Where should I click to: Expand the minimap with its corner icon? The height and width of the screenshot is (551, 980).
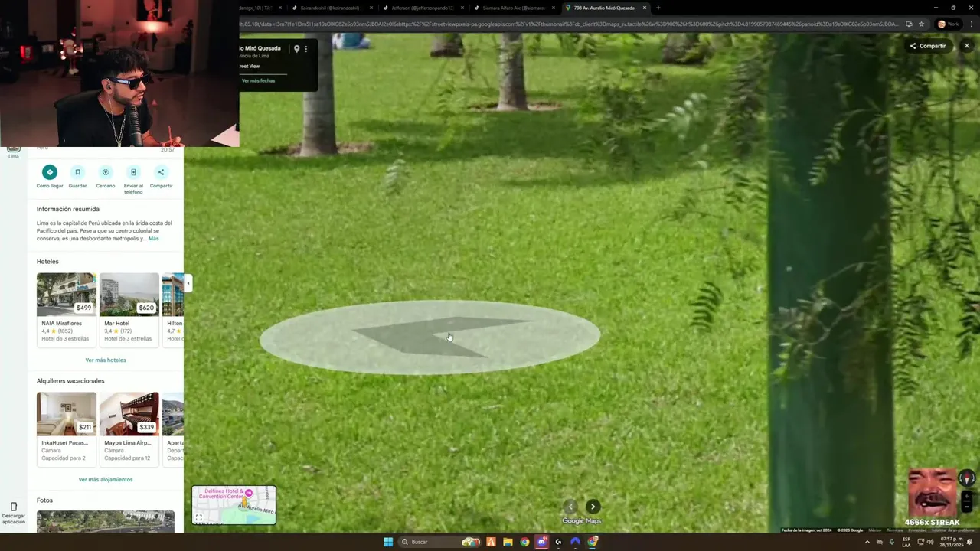(198, 518)
